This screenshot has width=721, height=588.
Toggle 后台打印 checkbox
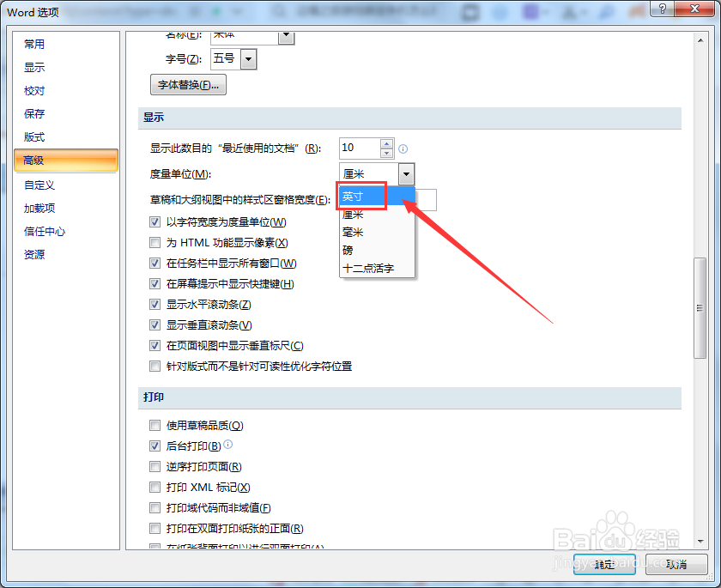coord(155,446)
